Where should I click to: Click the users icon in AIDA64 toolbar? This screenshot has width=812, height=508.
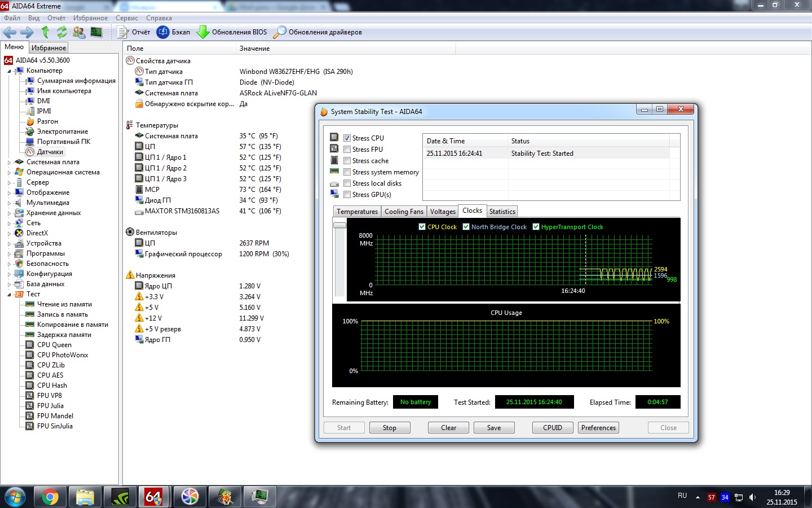coord(79,32)
